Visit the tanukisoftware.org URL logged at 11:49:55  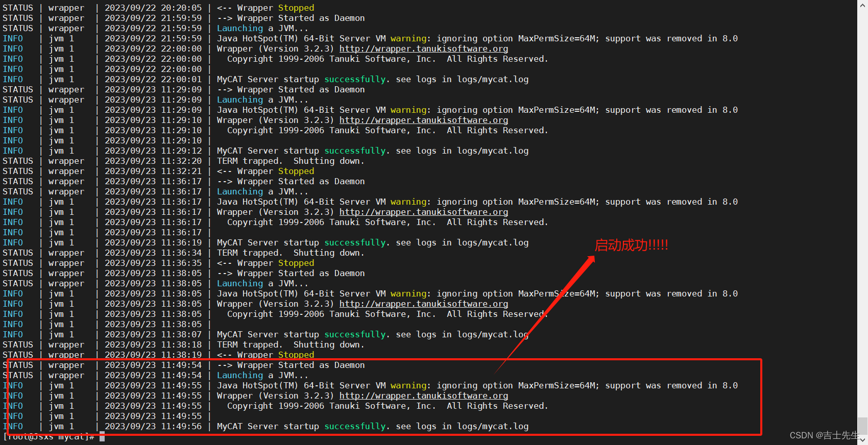[424, 396]
